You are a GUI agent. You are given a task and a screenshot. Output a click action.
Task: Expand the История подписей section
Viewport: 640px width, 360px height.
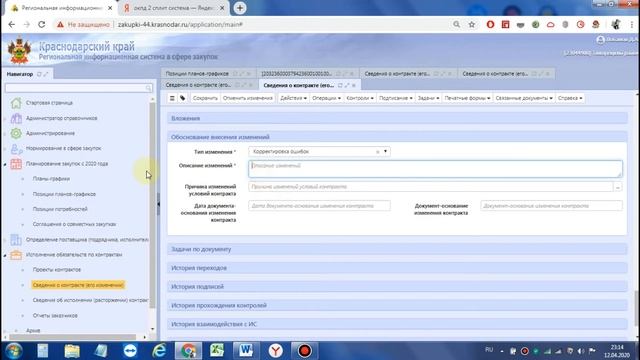397,287
